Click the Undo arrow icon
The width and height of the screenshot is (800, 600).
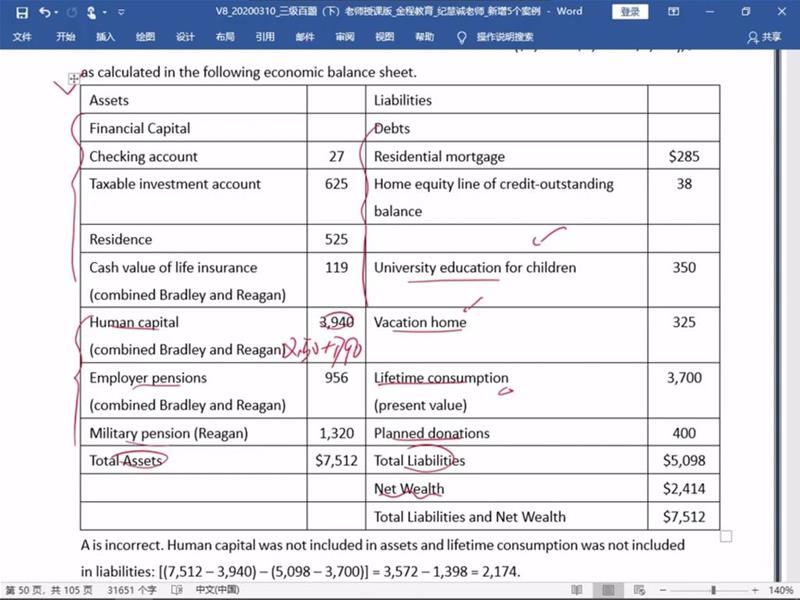(45, 12)
